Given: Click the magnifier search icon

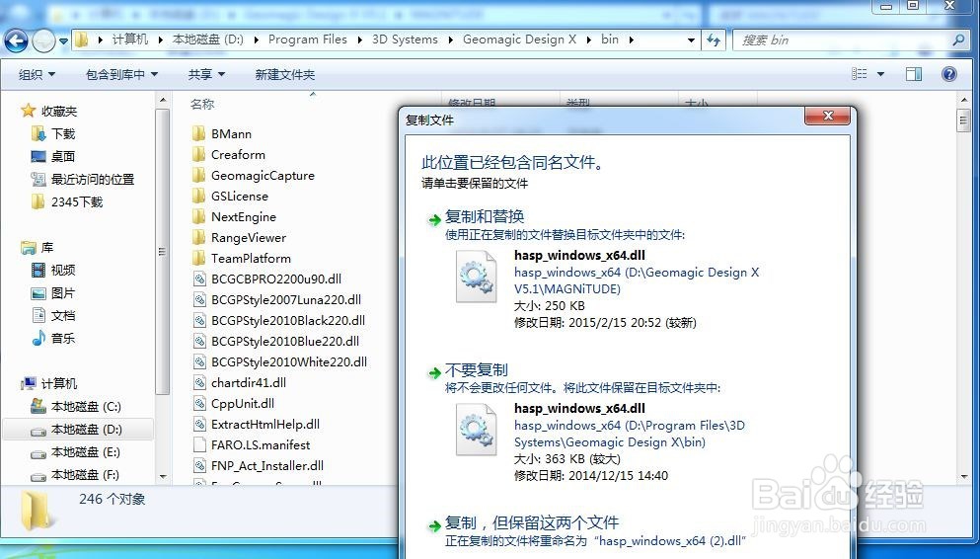Looking at the screenshot, I should tap(958, 40).
